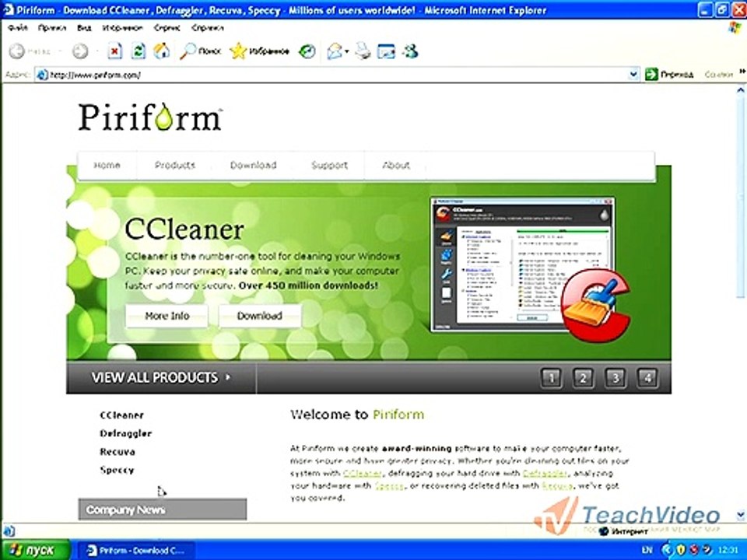Click the Company News header
This screenshot has height=560, width=747.
point(163,509)
